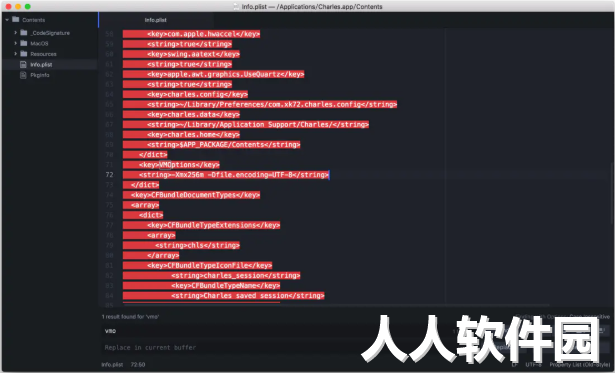Select the MacOS folder row
The height and width of the screenshot is (373, 615).
tap(49, 44)
